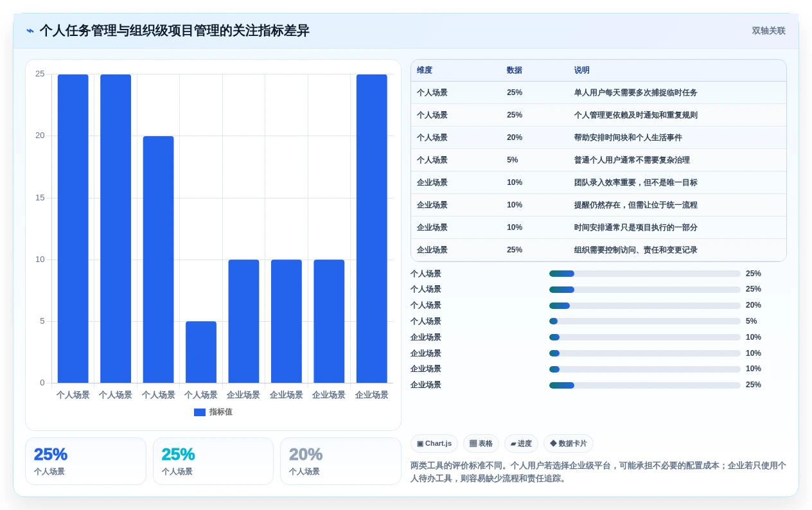Click the page title 个人任务管理与组织级项目管理的关注指标差异
The height and width of the screenshot is (510, 812).
(174, 31)
